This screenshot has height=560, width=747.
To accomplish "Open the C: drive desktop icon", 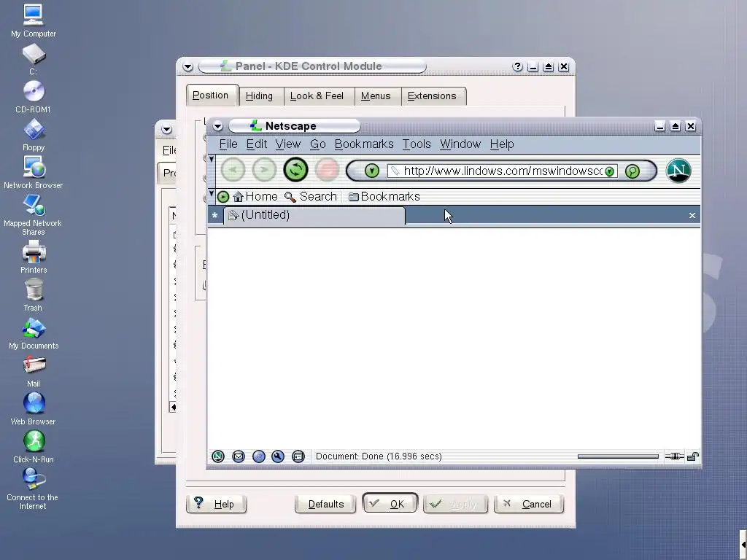I will coord(34,60).
